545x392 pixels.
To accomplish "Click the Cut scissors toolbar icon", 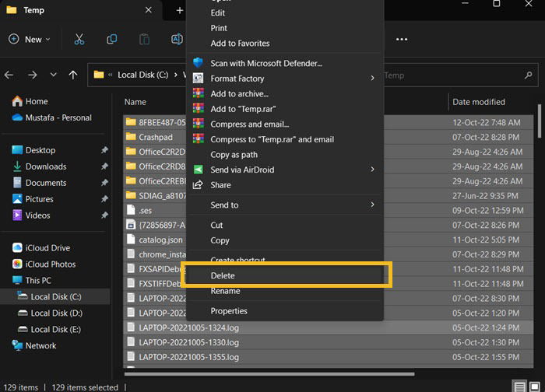I will [x=79, y=39].
